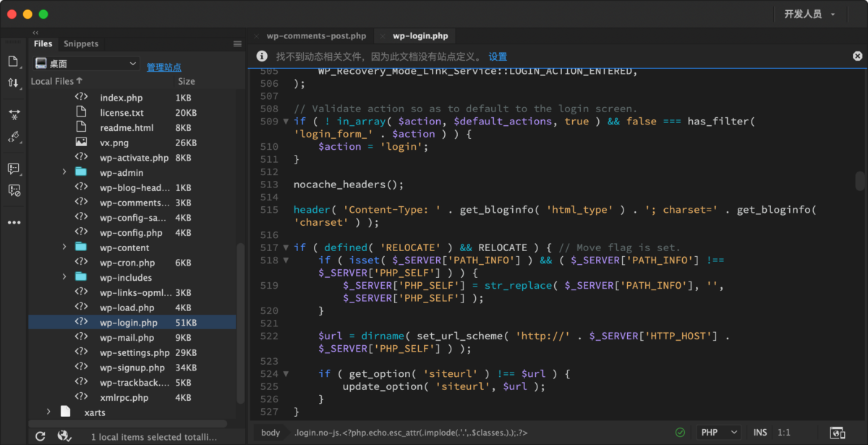Click the 设置 link in the message bar
Viewport: 868px width, 445px height.
pyautogui.click(x=498, y=56)
